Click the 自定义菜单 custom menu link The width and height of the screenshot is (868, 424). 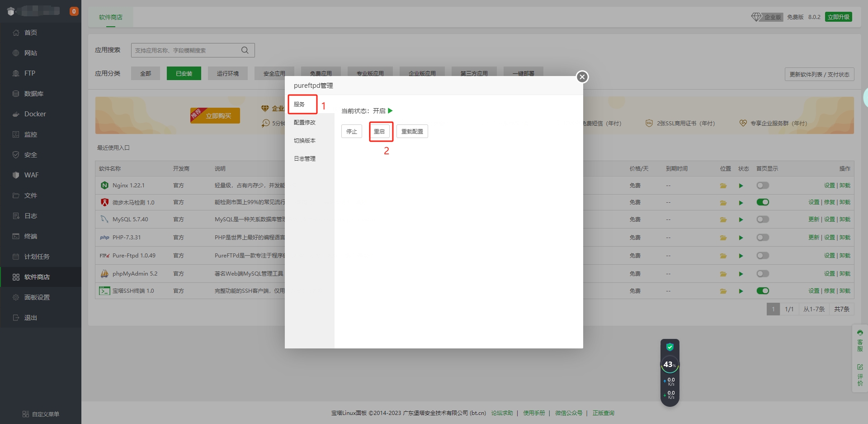coord(41,414)
